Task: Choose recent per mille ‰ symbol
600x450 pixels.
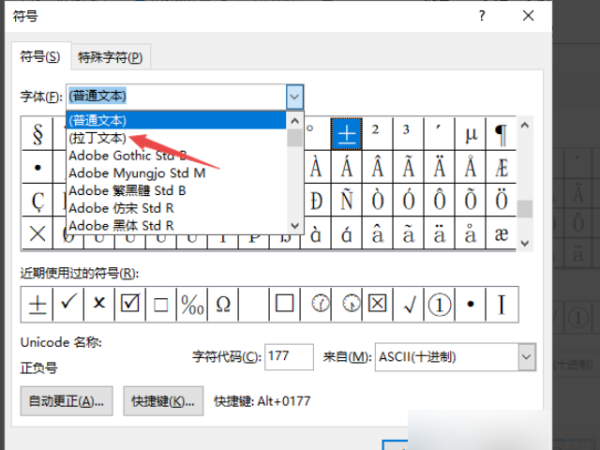Action: pyautogui.click(x=192, y=304)
